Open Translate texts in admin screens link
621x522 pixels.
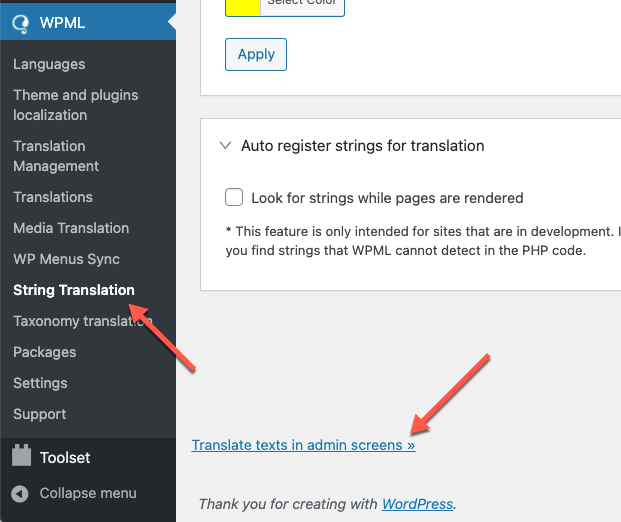[303, 445]
